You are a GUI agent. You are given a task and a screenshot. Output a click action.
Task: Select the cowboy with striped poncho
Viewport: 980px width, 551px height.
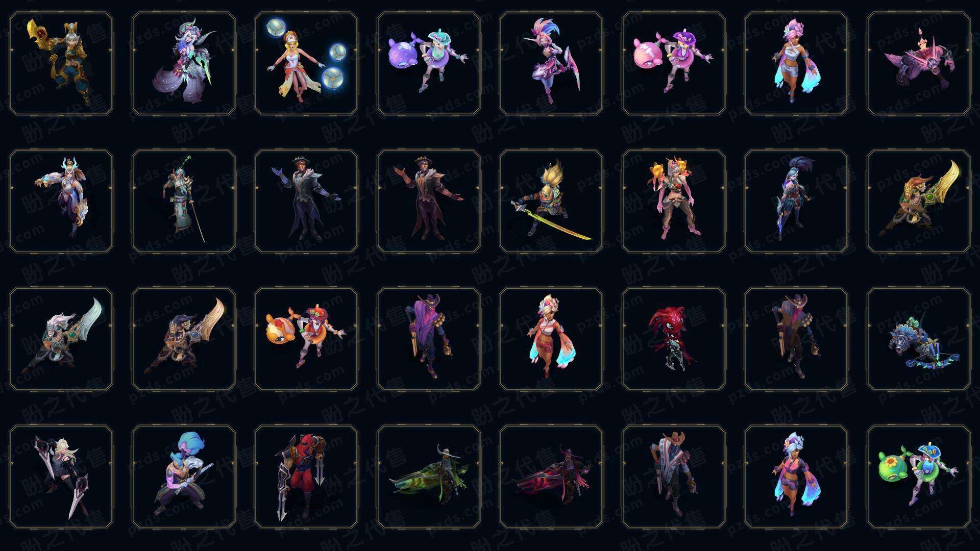pos(674,477)
